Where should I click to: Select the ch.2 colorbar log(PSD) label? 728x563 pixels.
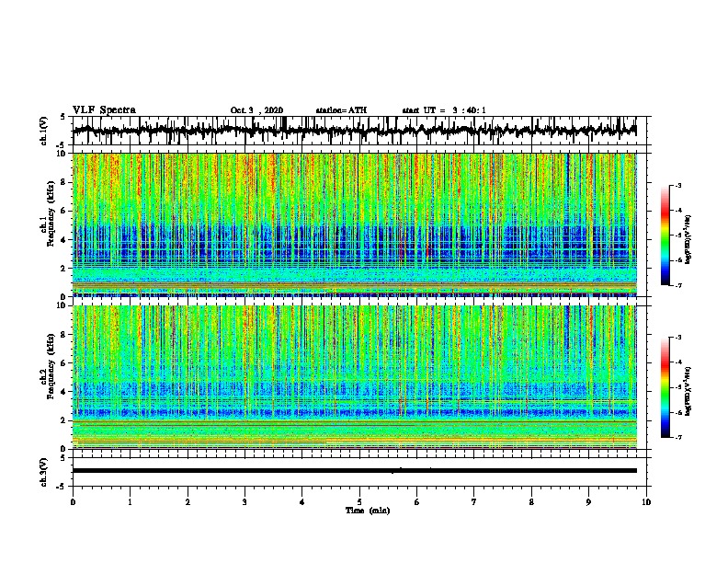(688, 391)
